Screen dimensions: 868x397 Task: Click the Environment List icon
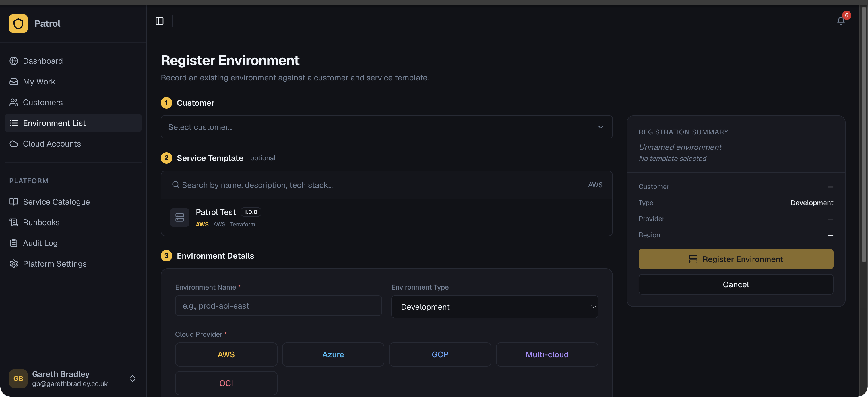[x=14, y=123]
